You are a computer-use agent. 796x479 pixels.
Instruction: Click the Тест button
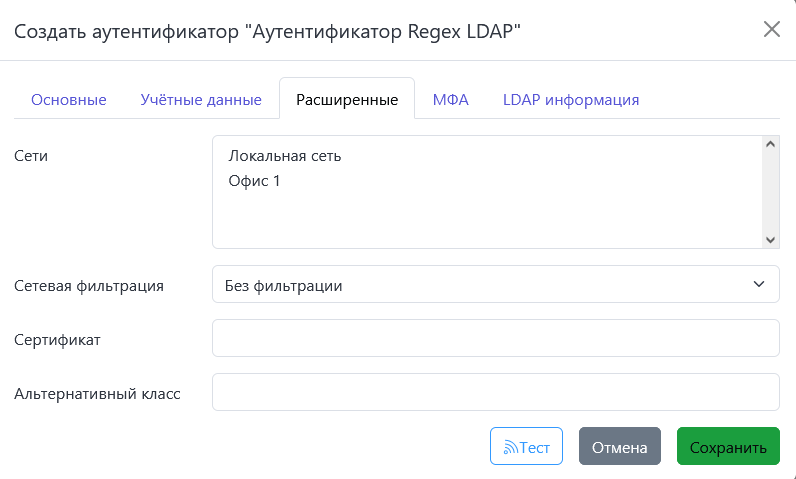(527, 447)
